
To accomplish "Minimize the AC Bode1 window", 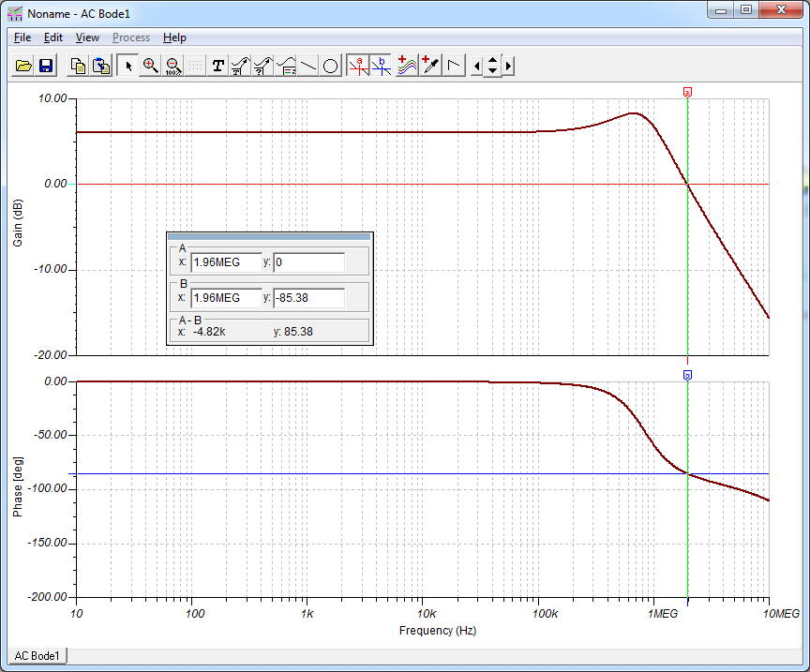I will coord(721,9).
